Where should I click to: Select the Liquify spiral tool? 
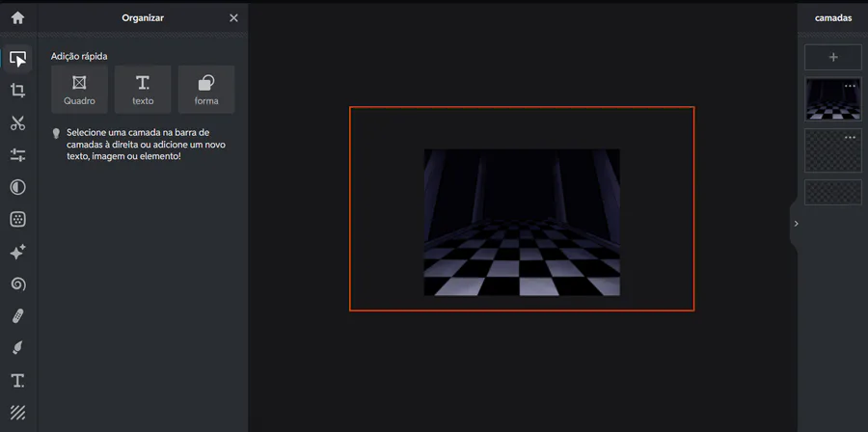(x=17, y=283)
